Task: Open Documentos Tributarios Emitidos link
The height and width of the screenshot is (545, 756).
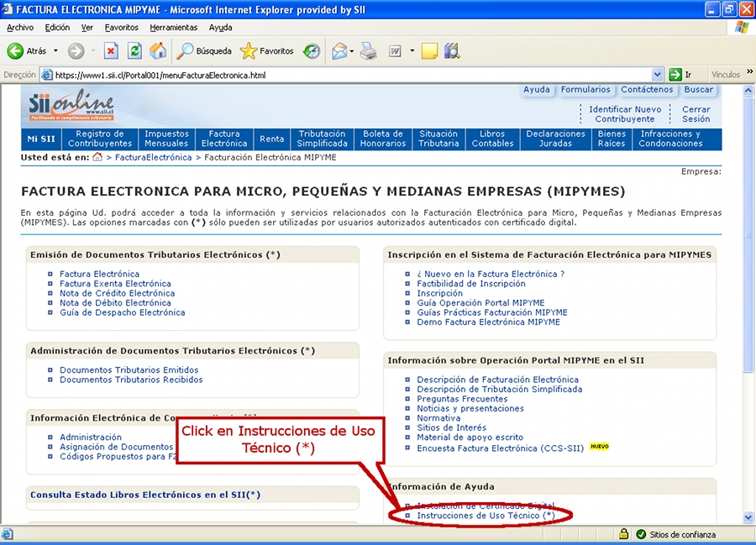Action: (x=129, y=370)
